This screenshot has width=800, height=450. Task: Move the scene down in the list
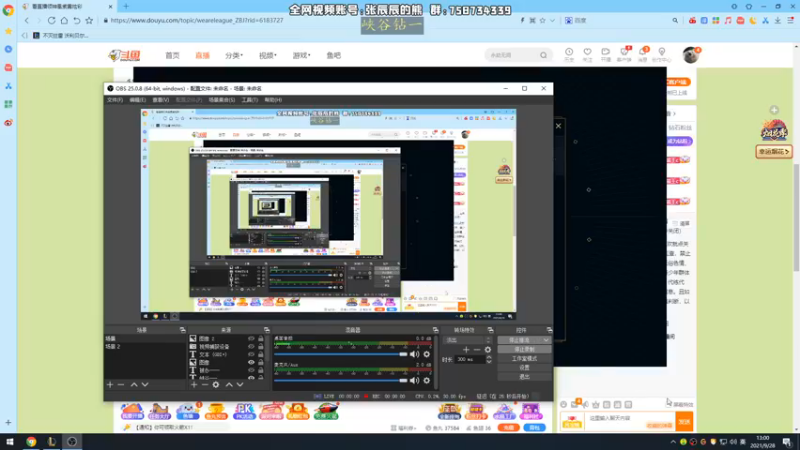pyautogui.click(x=145, y=384)
